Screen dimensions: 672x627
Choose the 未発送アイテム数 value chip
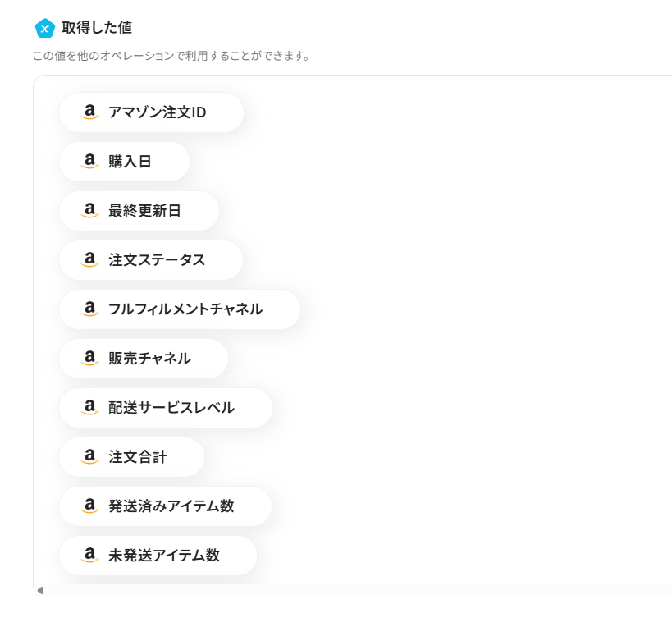click(x=164, y=556)
